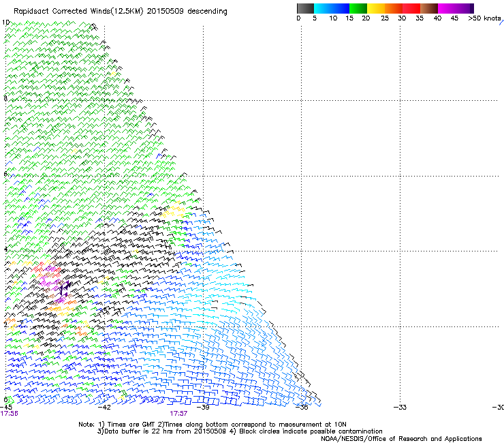
Task: Click the Rapidscat Corrected Winds title text
Action: [121, 11]
